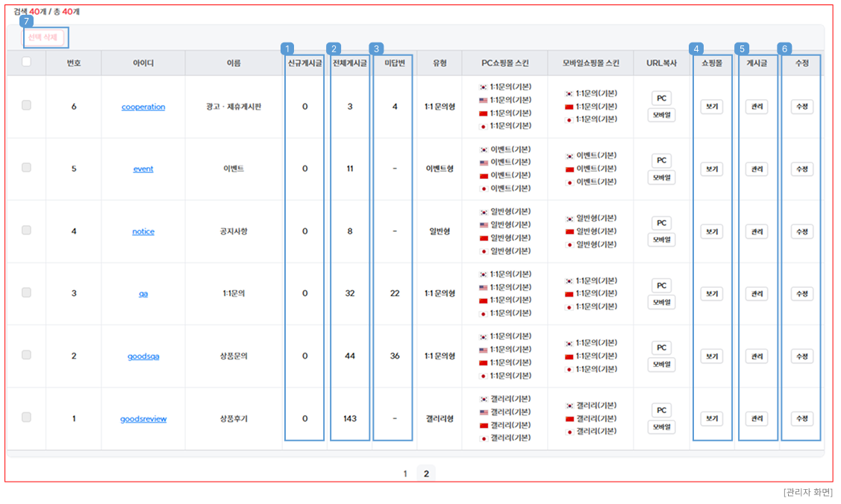The width and height of the screenshot is (841, 504).
Task: Click 보기 for the notice board
Action: point(711,232)
